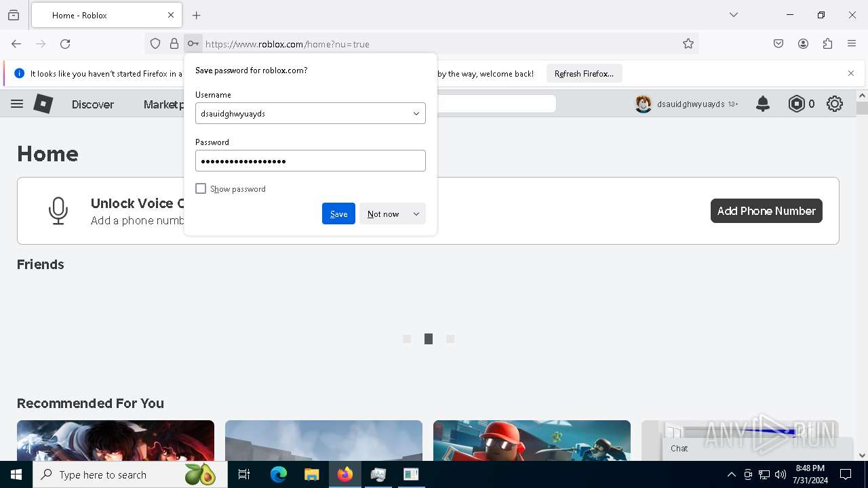Image resolution: width=868 pixels, height=488 pixels.
Task: Click the Add Phone Number button
Action: [766, 211]
